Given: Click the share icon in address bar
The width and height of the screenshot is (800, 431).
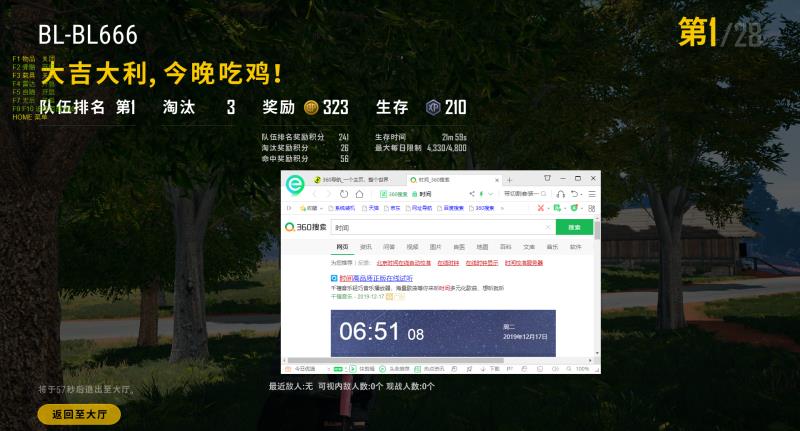Looking at the screenshot, I should 472,194.
